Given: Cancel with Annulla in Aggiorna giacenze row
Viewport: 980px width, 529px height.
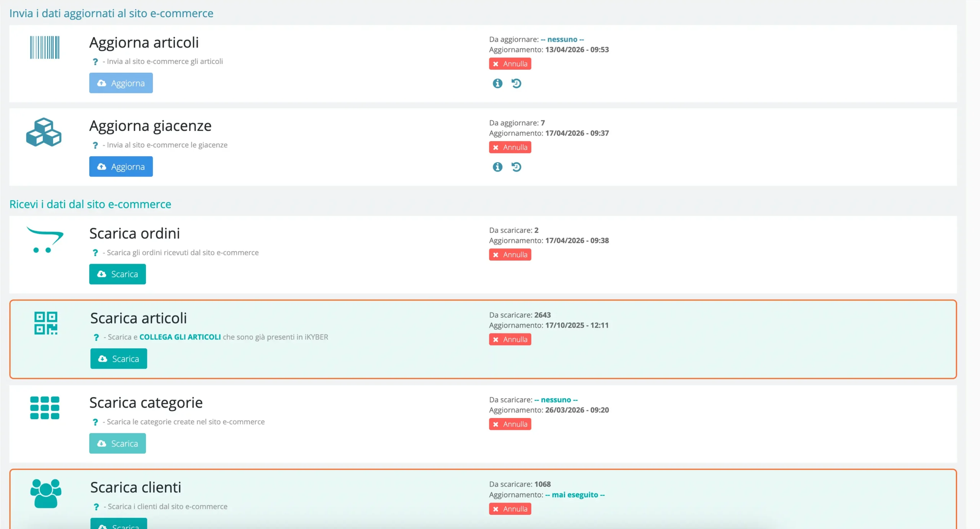Looking at the screenshot, I should pos(510,147).
